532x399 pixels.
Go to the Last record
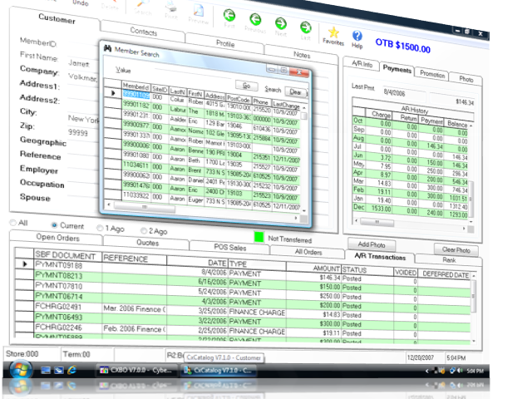tap(306, 27)
